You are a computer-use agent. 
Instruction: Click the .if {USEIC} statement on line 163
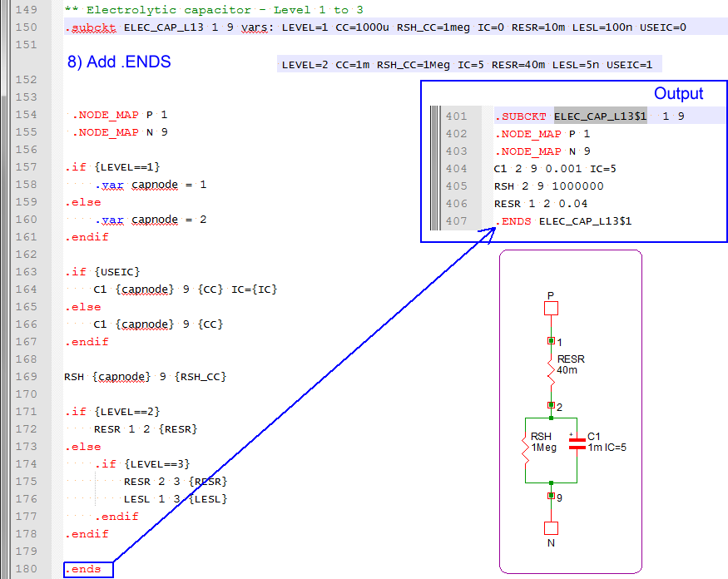click(x=102, y=272)
